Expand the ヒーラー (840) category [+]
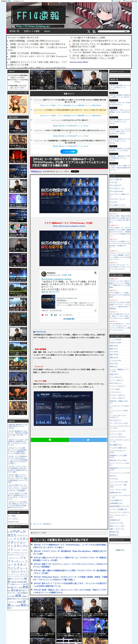 [122, 380]
